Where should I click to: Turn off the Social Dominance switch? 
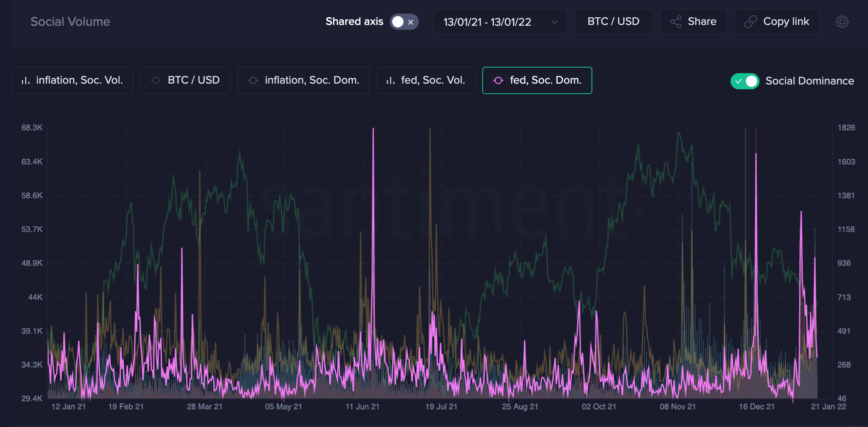click(x=745, y=81)
